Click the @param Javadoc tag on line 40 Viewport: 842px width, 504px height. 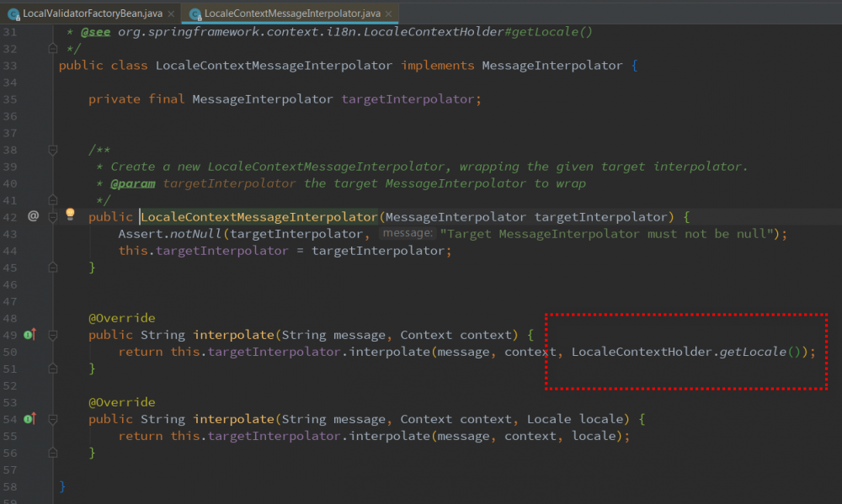click(x=133, y=183)
